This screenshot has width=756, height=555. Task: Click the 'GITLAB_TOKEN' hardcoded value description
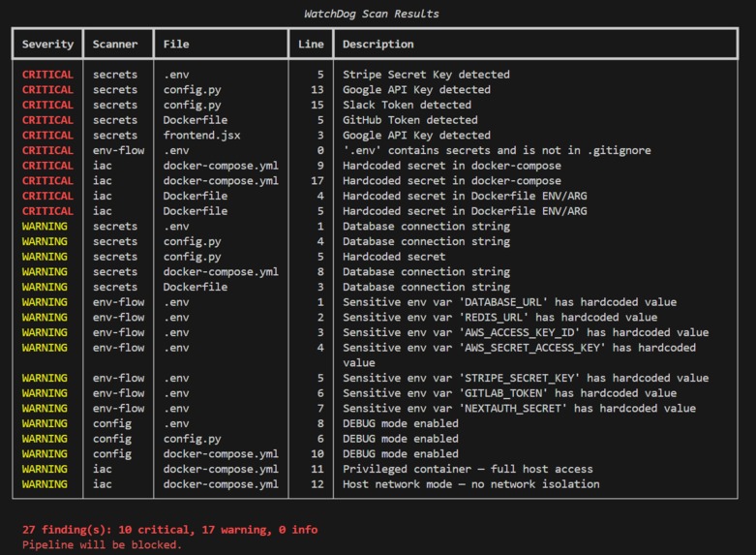tap(509, 393)
